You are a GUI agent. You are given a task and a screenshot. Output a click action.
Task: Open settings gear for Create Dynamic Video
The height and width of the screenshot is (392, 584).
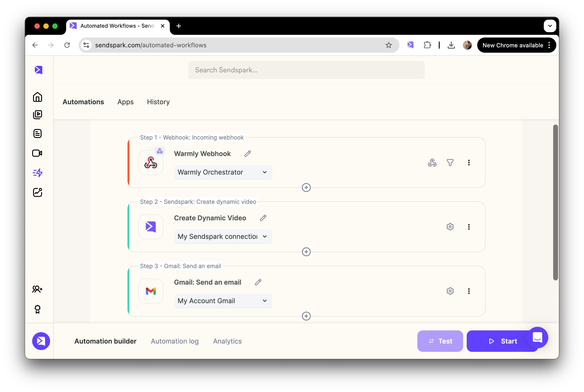pos(450,227)
